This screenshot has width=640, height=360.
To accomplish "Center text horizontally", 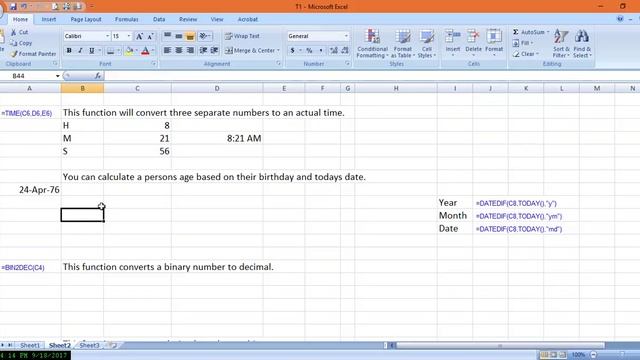I will click(179, 50).
